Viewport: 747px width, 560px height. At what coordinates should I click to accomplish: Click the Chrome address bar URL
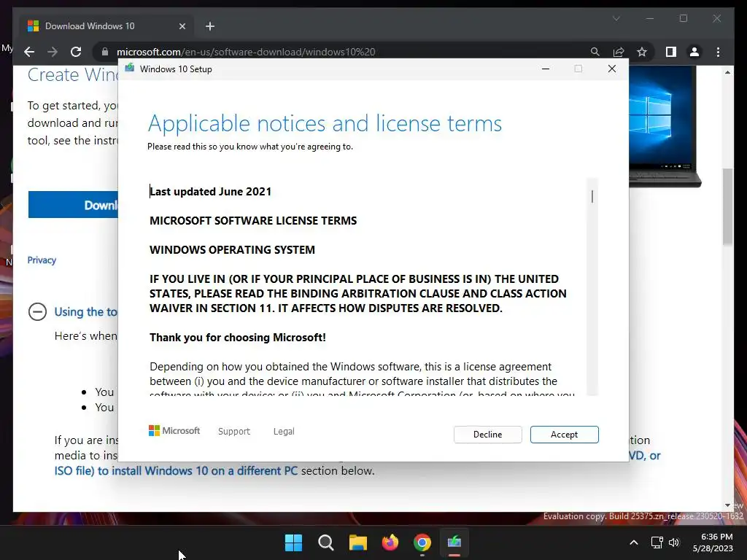[246, 52]
